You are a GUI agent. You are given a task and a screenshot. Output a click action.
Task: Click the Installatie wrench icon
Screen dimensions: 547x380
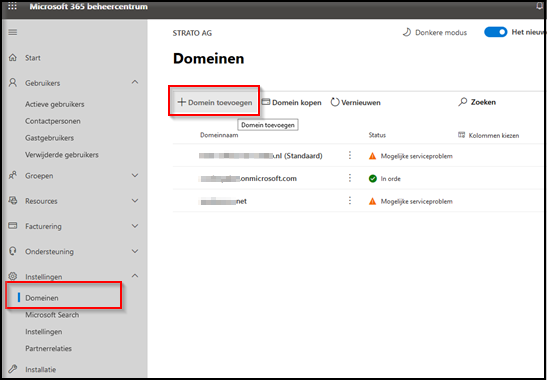point(13,369)
